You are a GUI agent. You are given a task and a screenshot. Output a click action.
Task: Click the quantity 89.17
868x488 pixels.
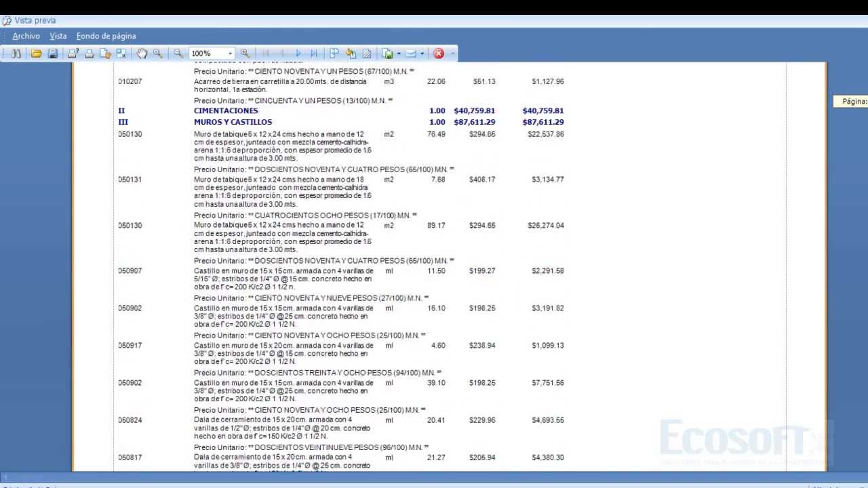[x=436, y=226]
